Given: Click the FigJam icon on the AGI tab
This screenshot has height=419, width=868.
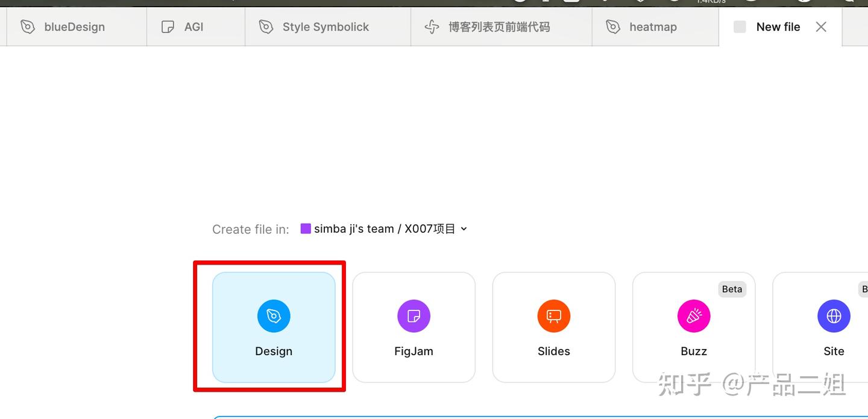Looking at the screenshot, I should click(x=167, y=27).
